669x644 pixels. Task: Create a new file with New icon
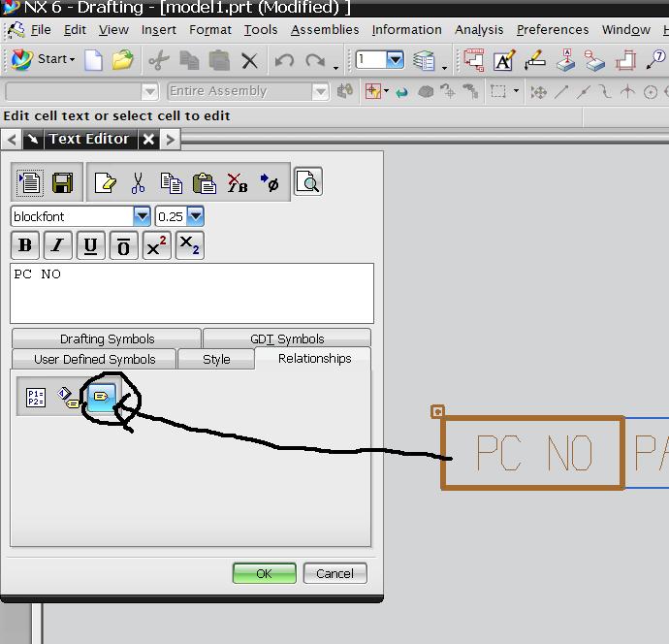(x=93, y=60)
